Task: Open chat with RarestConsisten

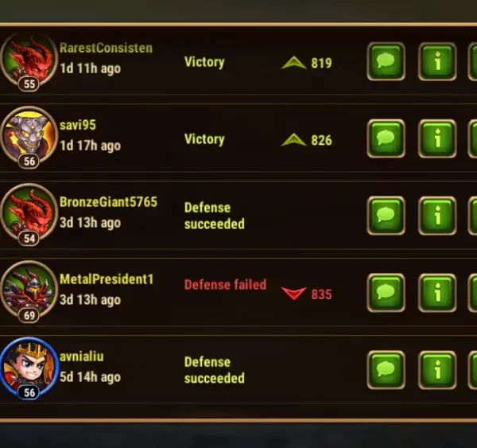Action: click(x=386, y=61)
